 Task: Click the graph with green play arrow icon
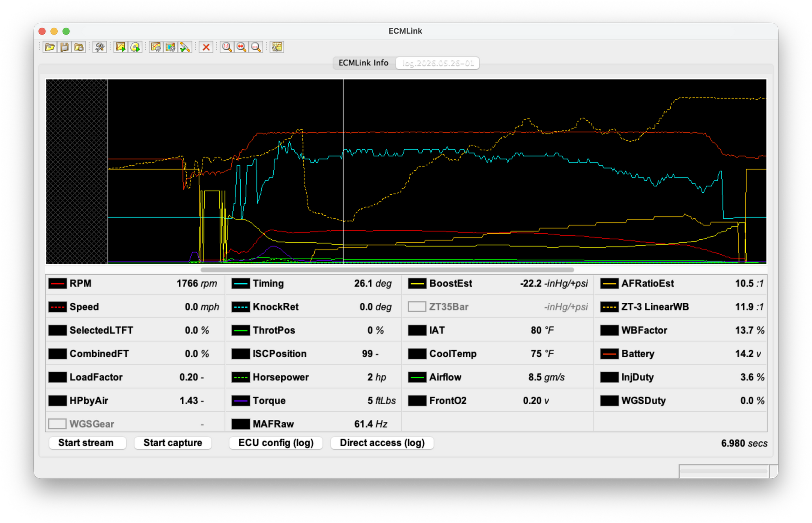point(121,47)
